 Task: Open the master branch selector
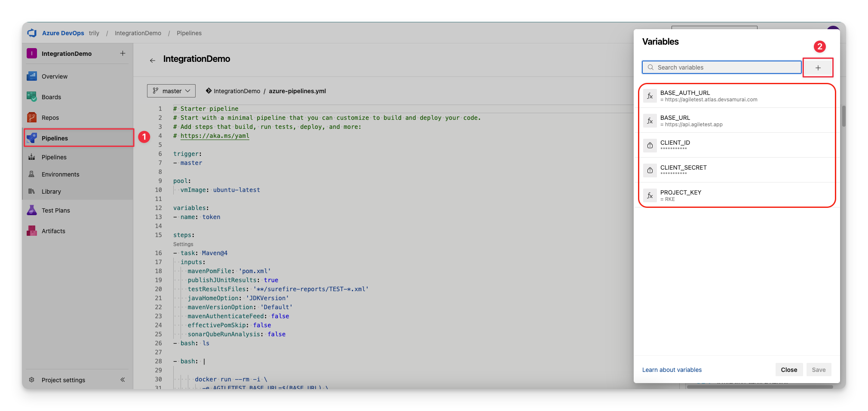click(x=171, y=91)
